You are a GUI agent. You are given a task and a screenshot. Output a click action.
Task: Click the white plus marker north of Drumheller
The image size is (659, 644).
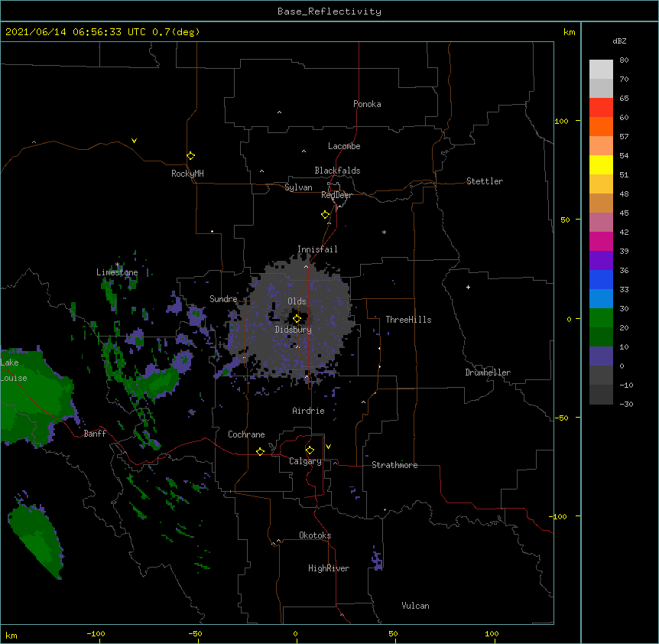click(x=468, y=287)
